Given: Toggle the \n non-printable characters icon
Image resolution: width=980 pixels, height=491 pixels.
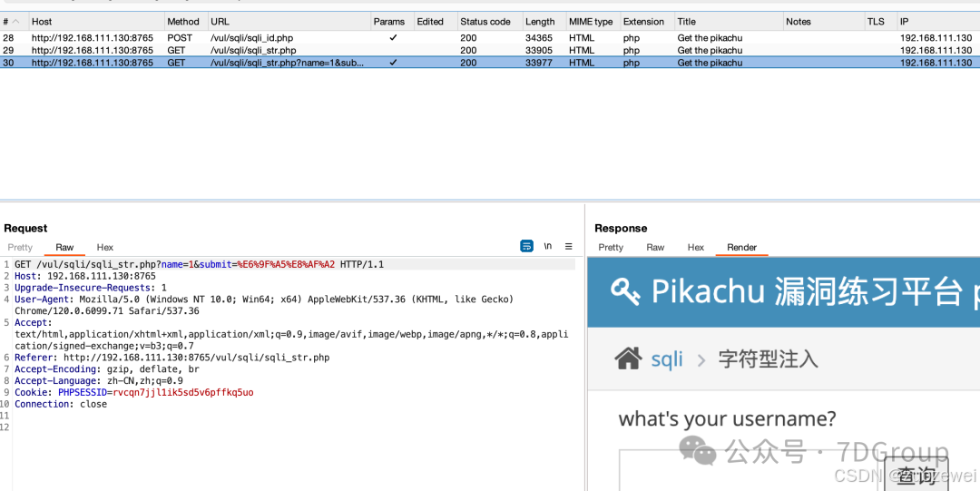Looking at the screenshot, I should tap(547, 247).
